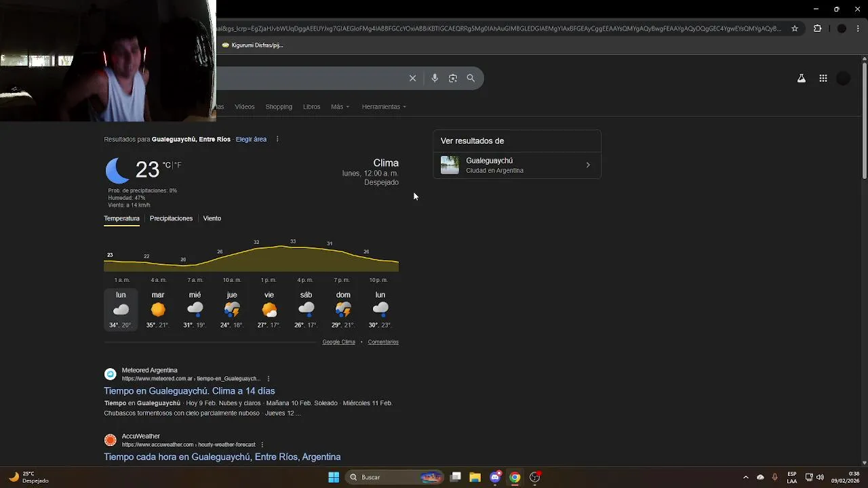868x488 pixels.
Task: Expand the Más search filter dropdown
Action: click(x=340, y=106)
